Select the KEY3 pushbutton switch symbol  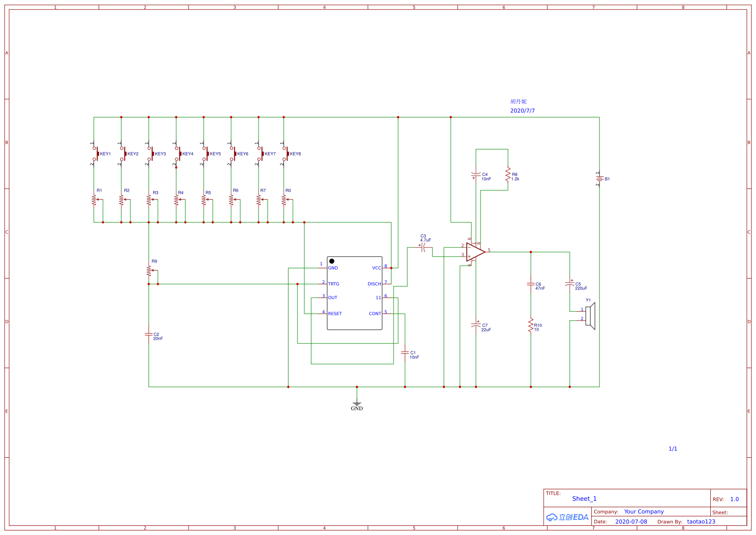(x=150, y=154)
